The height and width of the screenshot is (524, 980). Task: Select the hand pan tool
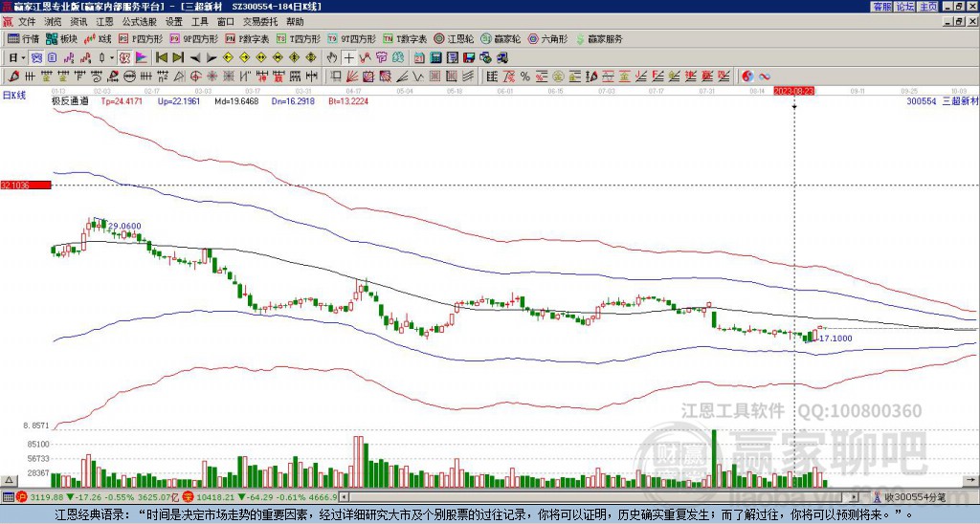point(332,57)
